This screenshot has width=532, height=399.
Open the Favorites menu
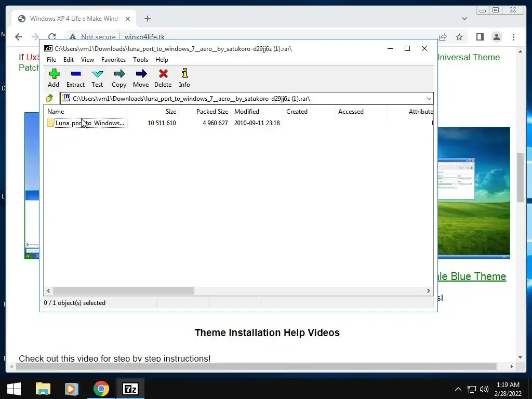[x=113, y=60]
